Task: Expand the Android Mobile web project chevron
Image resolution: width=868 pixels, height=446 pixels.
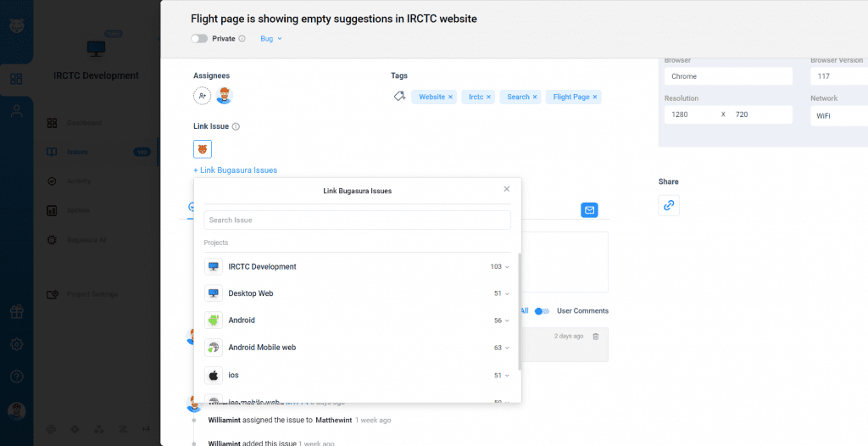Action: (x=507, y=348)
